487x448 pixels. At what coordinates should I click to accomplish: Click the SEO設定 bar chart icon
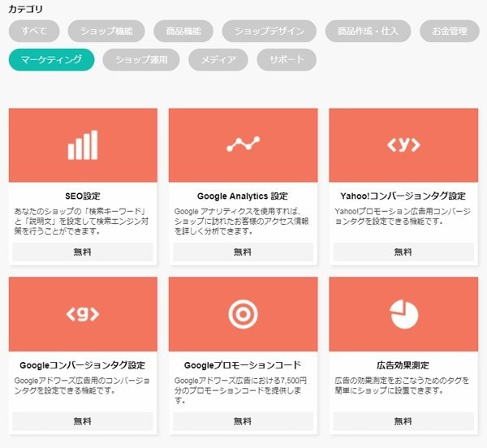pos(83,145)
